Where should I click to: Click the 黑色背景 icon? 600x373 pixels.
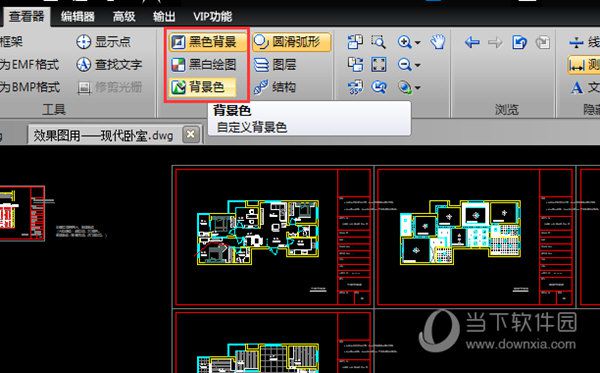coord(178,42)
